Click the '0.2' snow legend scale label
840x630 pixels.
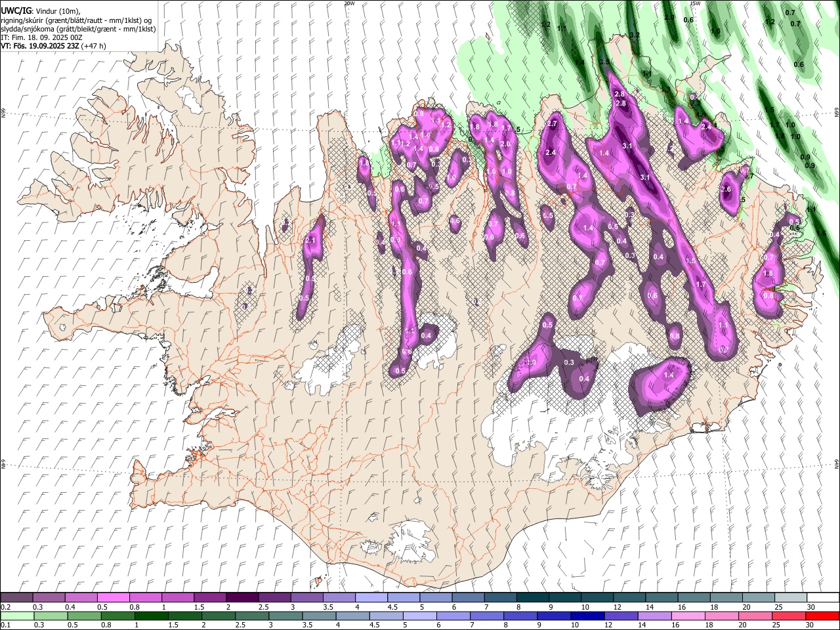[x=5, y=607]
